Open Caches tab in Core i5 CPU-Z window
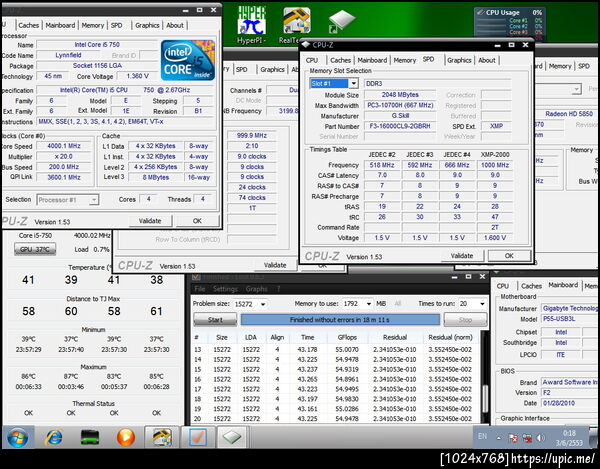Screen dimensions: 600x469 pos(29,25)
